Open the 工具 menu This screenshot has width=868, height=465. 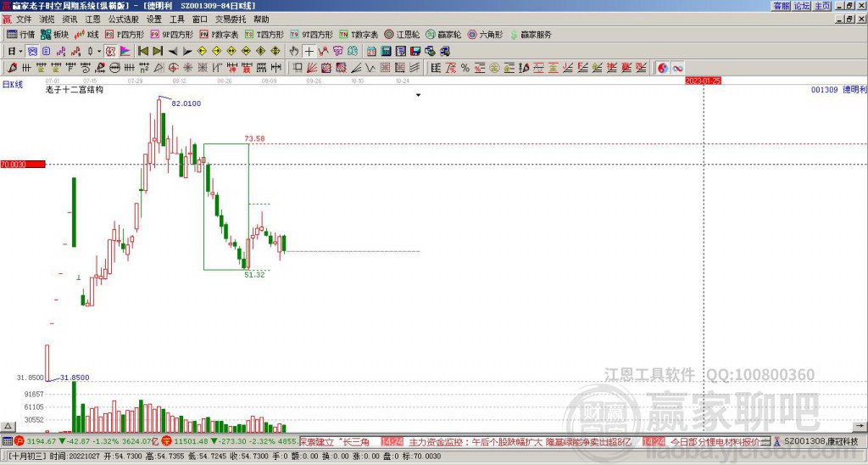pos(177,20)
